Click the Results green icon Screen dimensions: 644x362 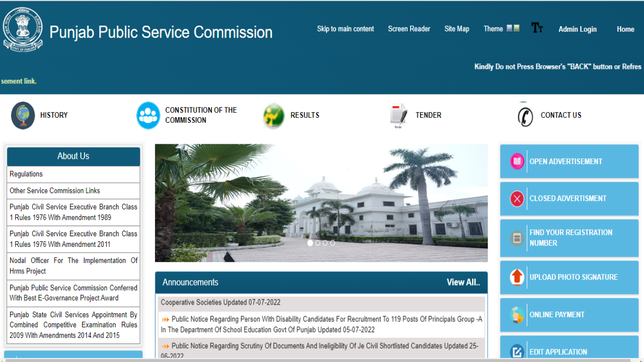(x=274, y=116)
